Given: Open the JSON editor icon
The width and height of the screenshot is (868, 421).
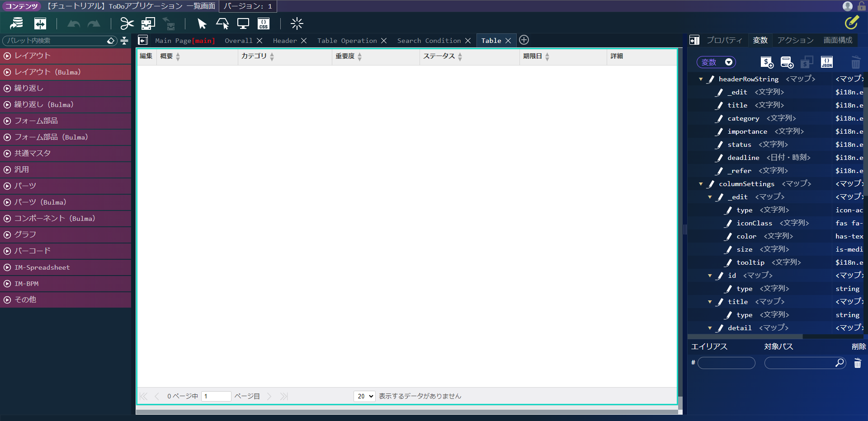Looking at the screenshot, I should point(827,62).
